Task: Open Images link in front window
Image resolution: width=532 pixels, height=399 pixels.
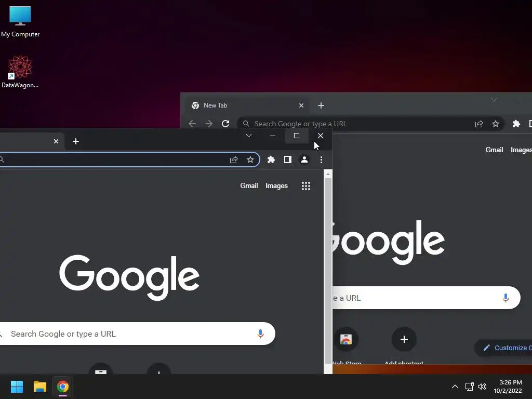Action: 276,185
